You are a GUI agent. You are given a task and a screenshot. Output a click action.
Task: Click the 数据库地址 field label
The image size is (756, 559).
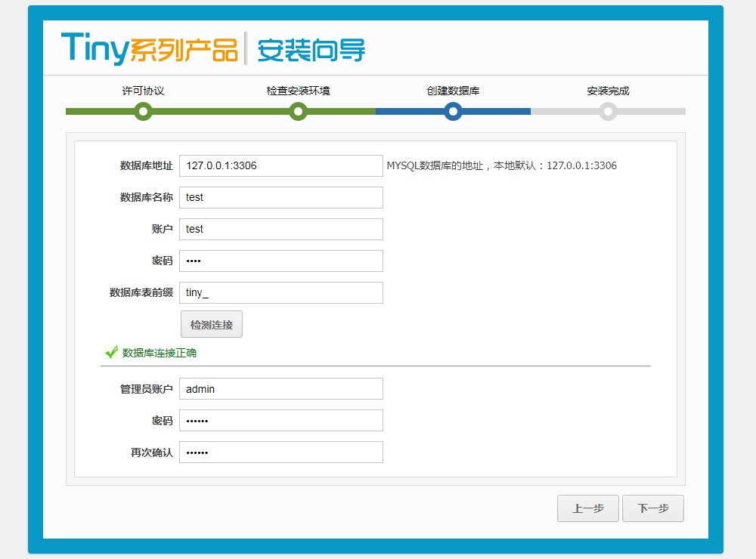147,165
